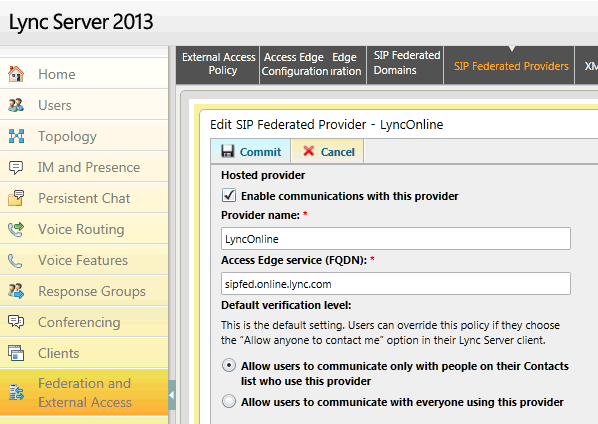Open Access Edge Configuration tab
Image resolution: width=598 pixels, height=424 pixels.
pyautogui.click(x=312, y=64)
